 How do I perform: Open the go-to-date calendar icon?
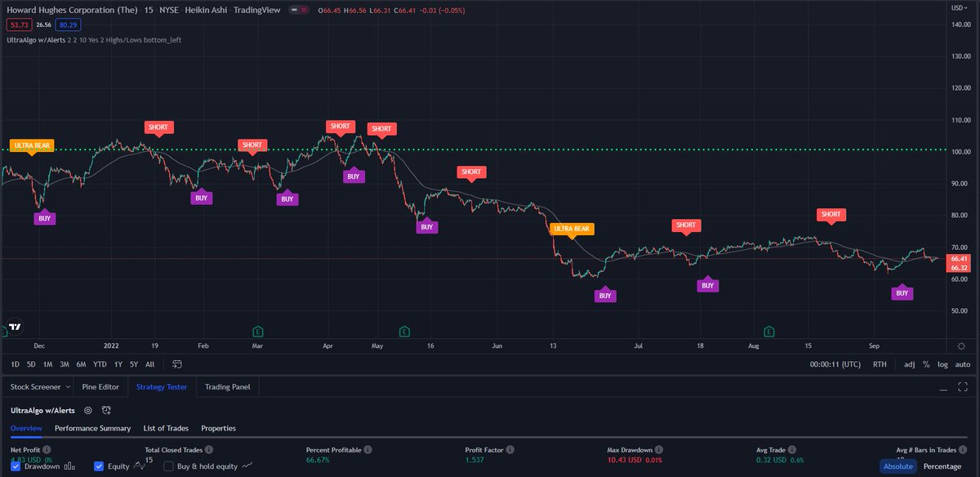tap(177, 364)
